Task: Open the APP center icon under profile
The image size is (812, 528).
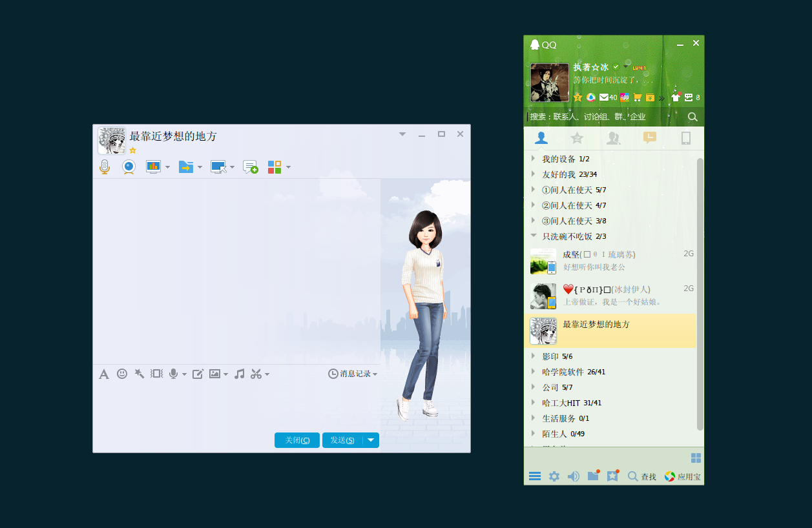Action: (625, 97)
